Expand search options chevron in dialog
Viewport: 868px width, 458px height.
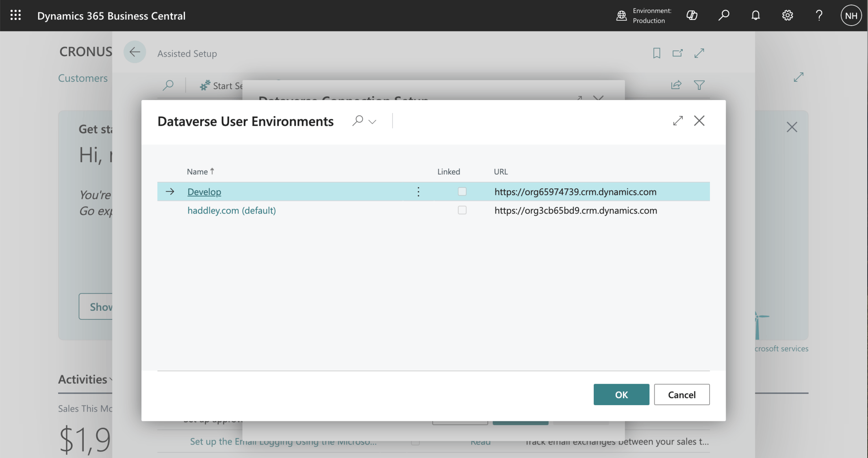[x=372, y=122]
